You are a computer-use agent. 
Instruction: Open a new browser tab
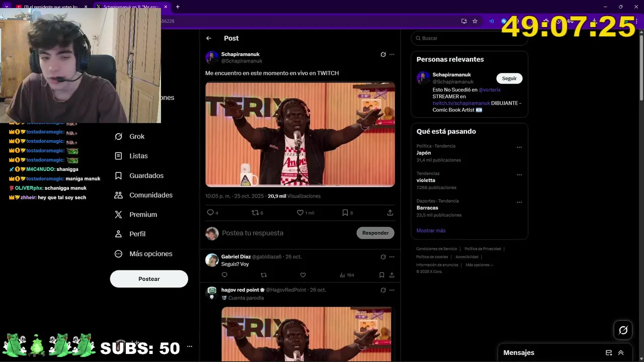coord(178,7)
